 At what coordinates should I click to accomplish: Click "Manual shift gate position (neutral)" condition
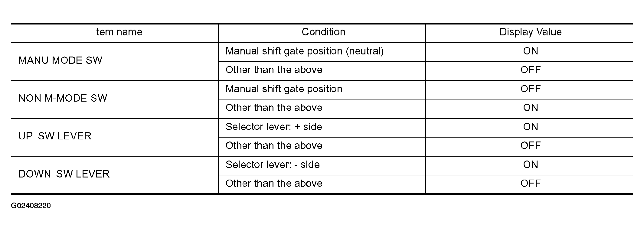[x=304, y=51]
